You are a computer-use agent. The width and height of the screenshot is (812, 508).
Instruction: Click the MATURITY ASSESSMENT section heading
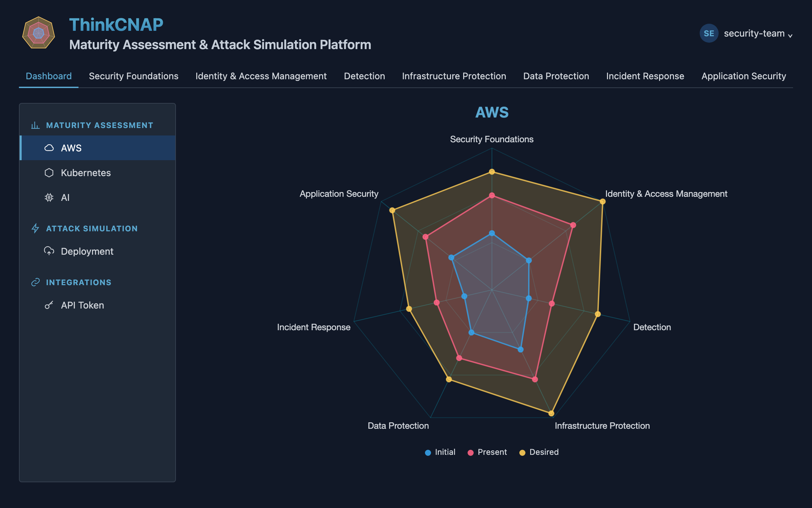pos(99,125)
